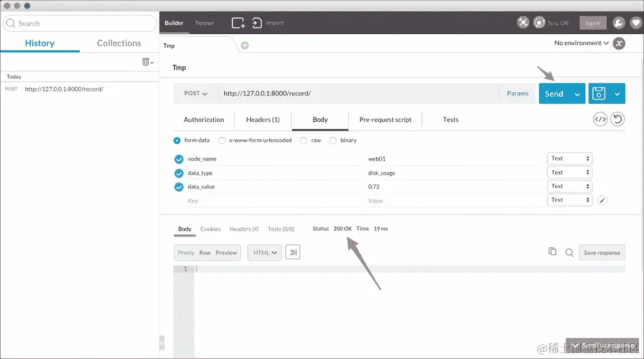The image size is (644, 359).
Task: Click the request URL input field
Action: 359,93
